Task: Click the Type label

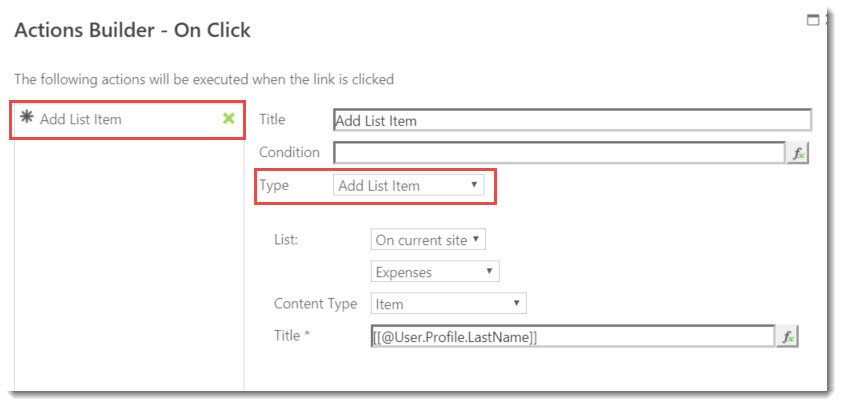Action: click(273, 186)
